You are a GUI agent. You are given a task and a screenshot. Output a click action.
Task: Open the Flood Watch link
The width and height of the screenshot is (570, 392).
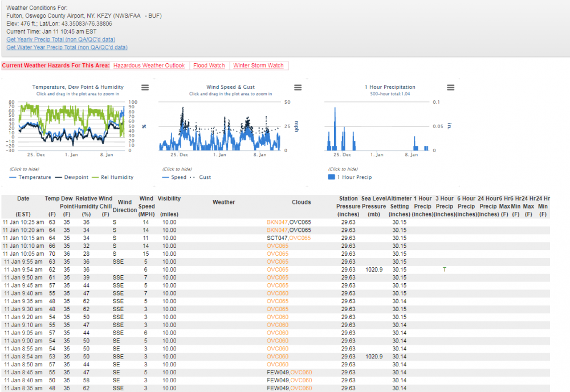pos(209,66)
